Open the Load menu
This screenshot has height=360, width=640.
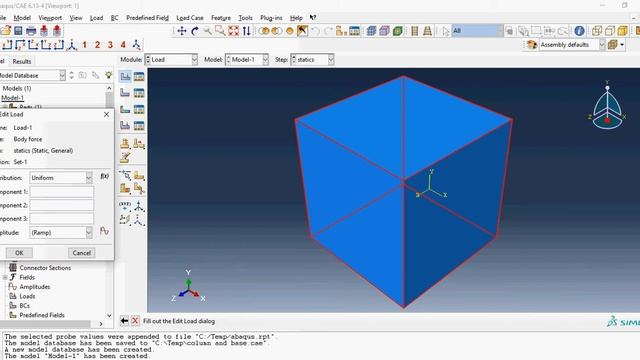pyautogui.click(x=96, y=18)
